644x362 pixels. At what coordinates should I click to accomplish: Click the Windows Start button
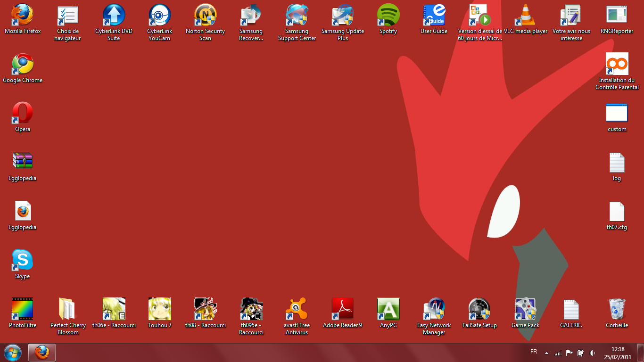[13, 353]
